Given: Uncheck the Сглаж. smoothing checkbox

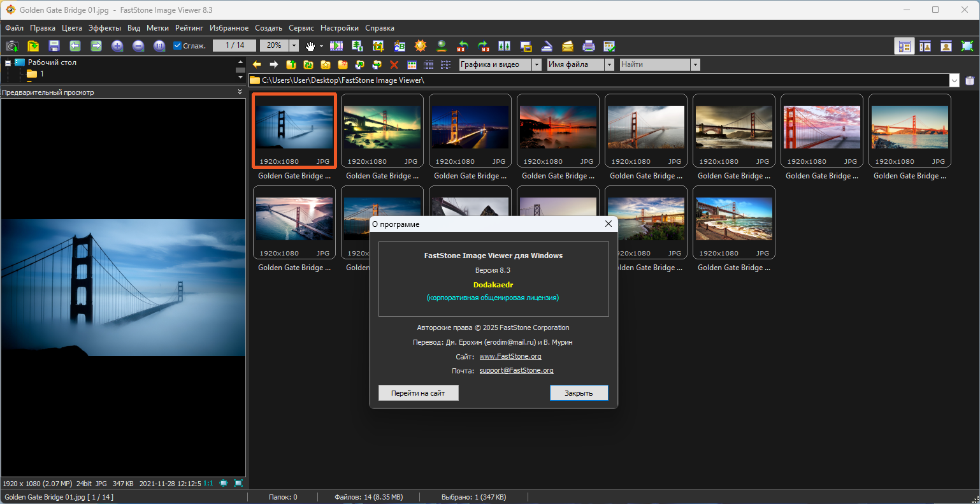Looking at the screenshot, I should 178,46.
